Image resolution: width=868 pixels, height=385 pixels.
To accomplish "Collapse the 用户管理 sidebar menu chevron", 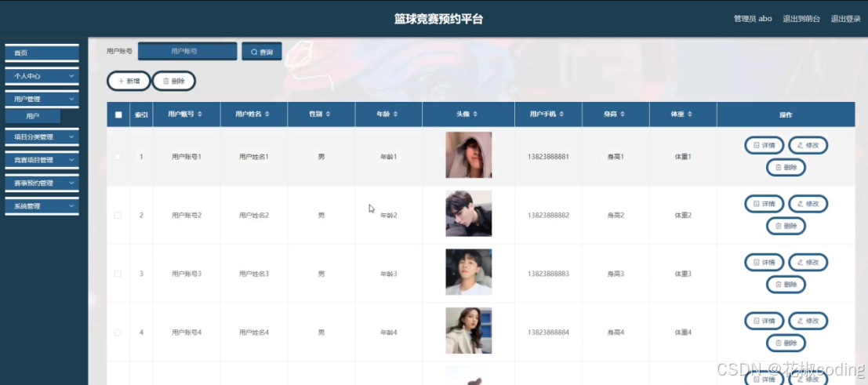I will click(71, 99).
